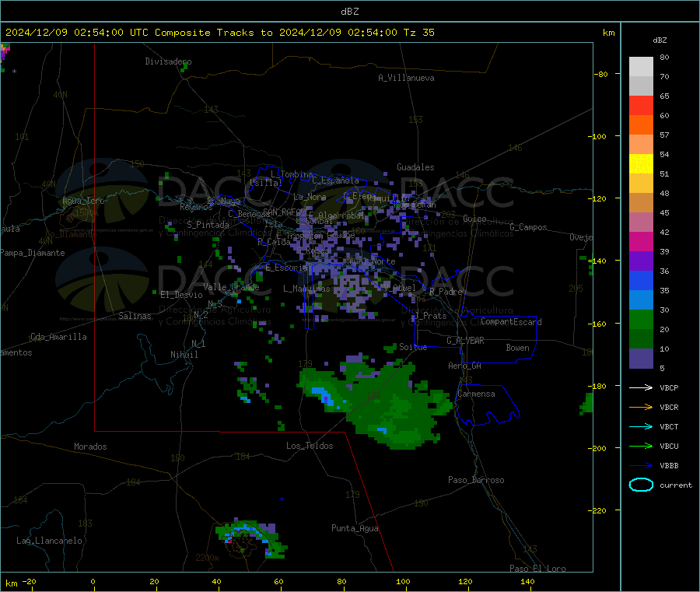Click the 'CompantEscard' place label
The image size is (700, 592).
click(511, 322)
